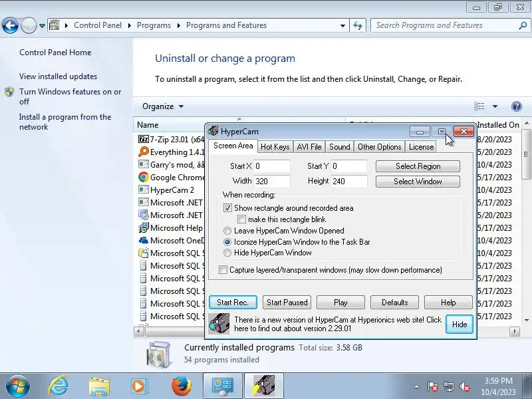Viewport: 532px width, 399px height.
Task: Click the search magnifier in search box
Action: click(523, 25)
